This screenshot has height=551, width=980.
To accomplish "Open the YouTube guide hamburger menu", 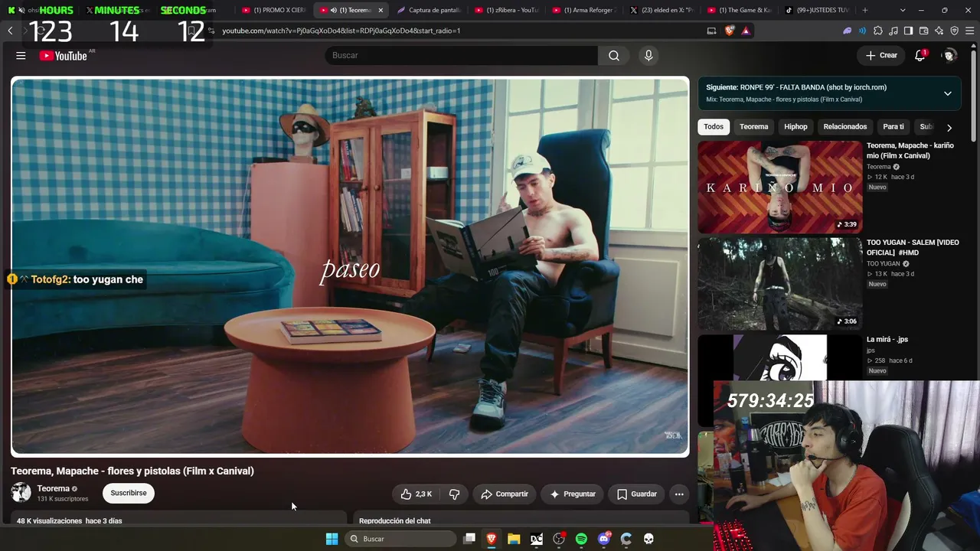I will (21, 55).
